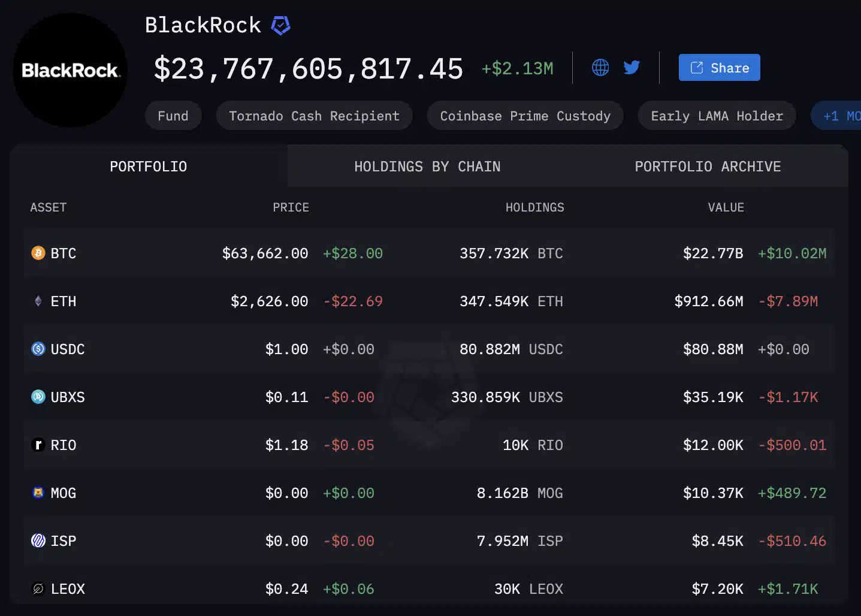This screenshot has width=861, height=616.
Task: Click the -$500.01 RIO value change
Action: point(792,445)
